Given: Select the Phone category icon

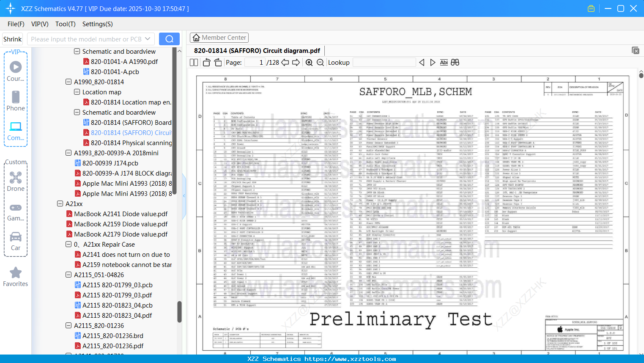Looking at the screenshot, I should [x=16, y=101].
